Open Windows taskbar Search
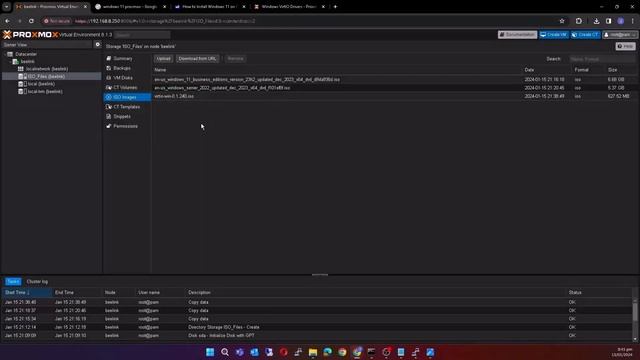This screenshot has height=360, width=640. (x=225, y=352)
